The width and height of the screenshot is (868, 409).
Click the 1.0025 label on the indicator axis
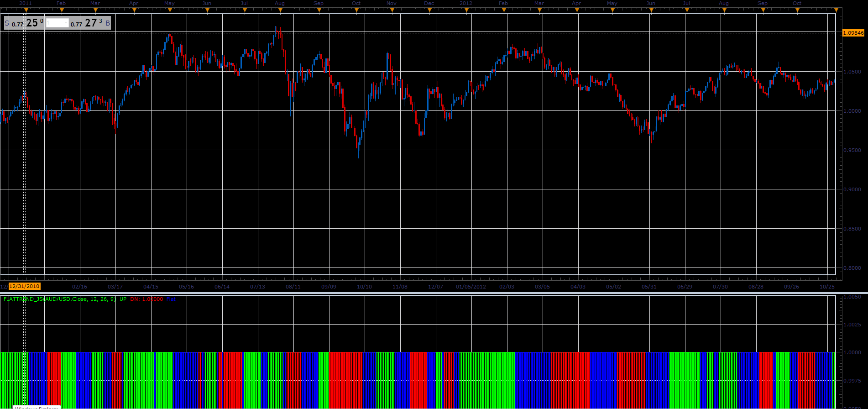point(852,325)
